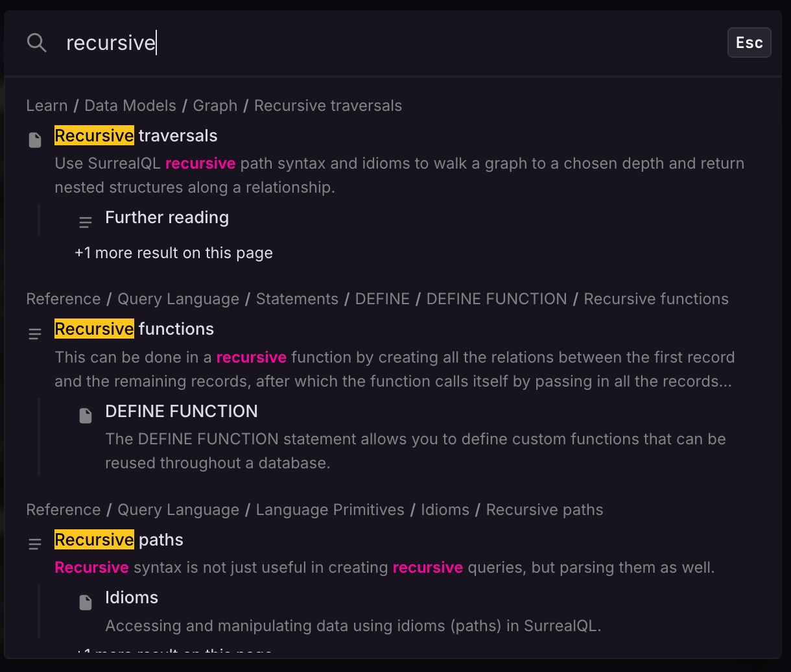This screenshot has width=791, height=672.
Task: Open the Recursive paths result
Action: [x=119, y=540]
